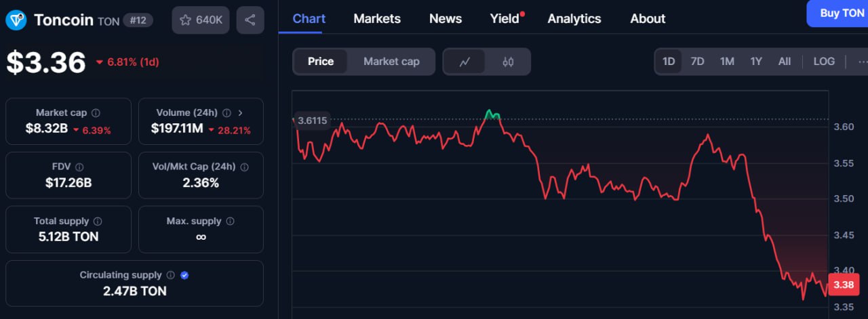Open FDV info icon
This screenshot has height=319, width=868.
(x=79, y=167)
